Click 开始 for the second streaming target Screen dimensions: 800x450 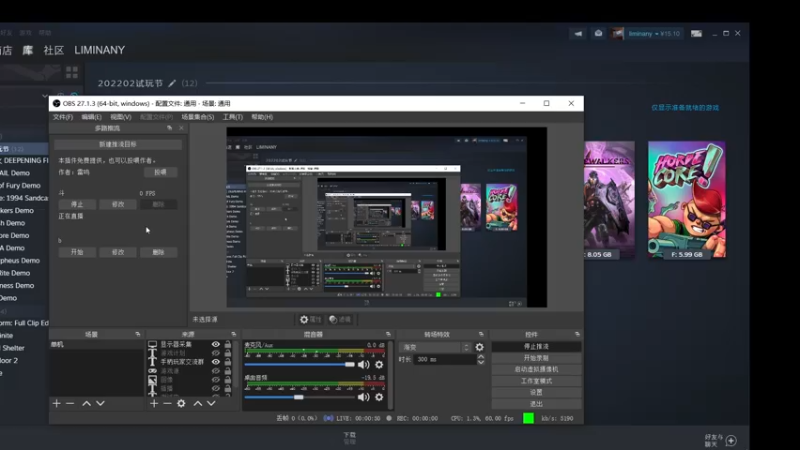(77, 252)
